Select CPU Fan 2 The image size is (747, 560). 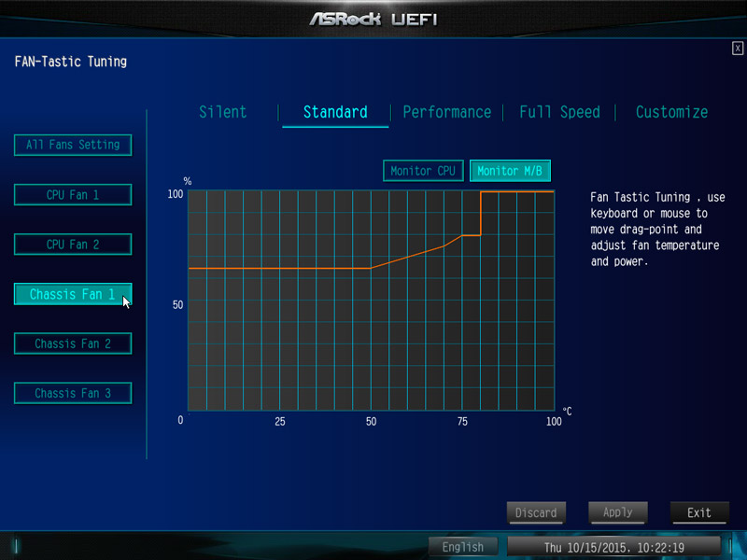click(x=73, y=245)
